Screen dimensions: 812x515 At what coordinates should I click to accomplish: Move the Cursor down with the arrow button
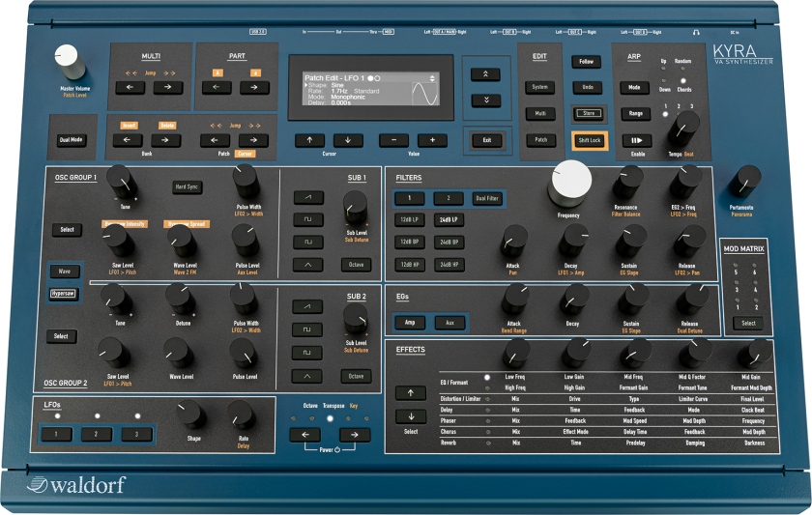coord(348,140)
